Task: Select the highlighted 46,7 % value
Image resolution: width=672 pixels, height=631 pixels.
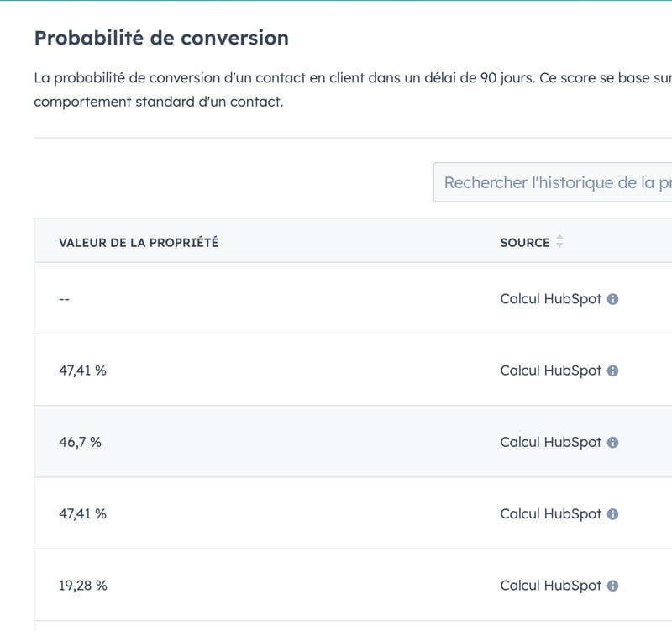Action: click(x=80, y=442)
